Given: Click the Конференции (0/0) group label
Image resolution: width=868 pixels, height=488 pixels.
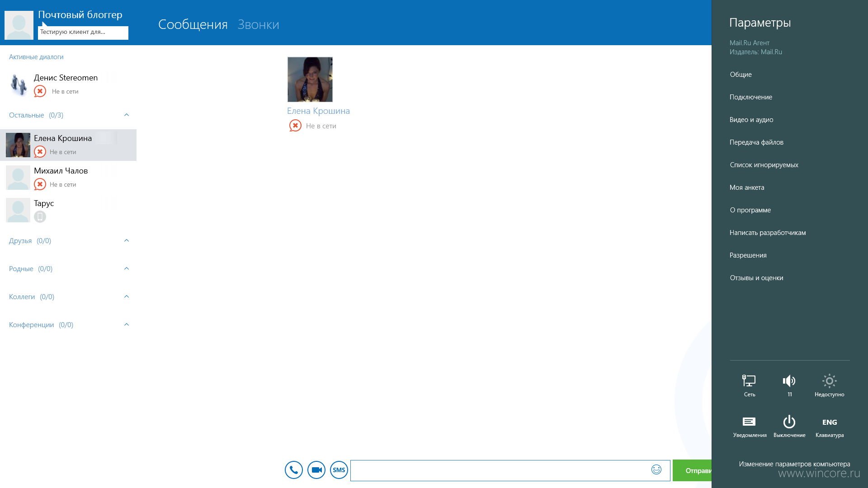Looking at the screenshot, I should 41,325.
